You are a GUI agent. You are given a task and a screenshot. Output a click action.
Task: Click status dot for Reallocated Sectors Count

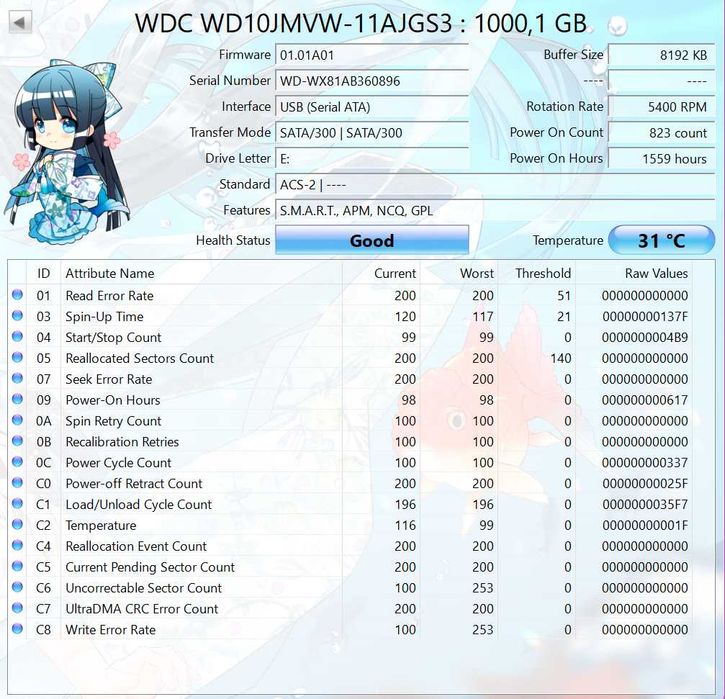point(18,357)
